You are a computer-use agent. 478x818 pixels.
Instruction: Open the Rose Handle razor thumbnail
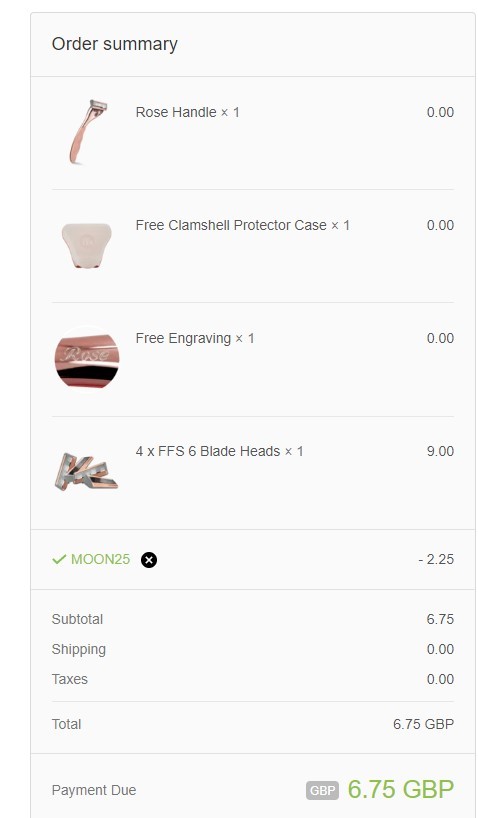point(87,133)
